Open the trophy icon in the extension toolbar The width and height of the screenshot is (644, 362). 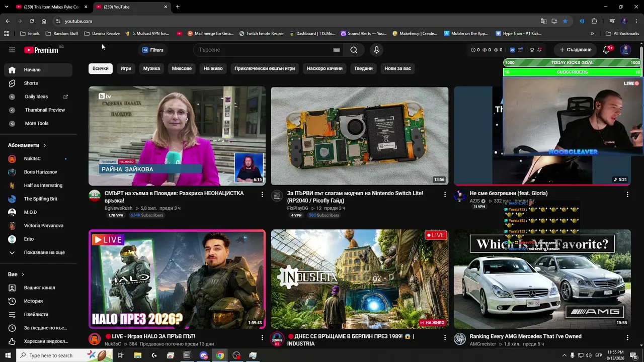pyautogui.click(x=532, y=50)
